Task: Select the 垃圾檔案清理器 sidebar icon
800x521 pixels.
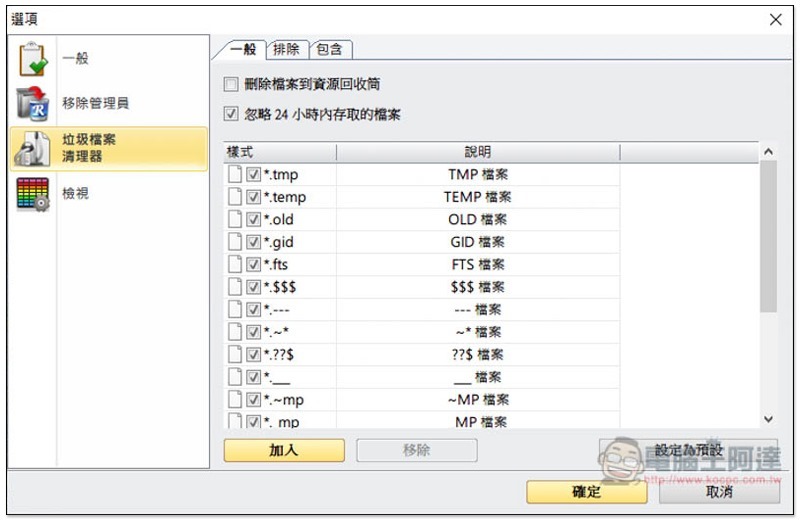Action: tap(33, 148)
